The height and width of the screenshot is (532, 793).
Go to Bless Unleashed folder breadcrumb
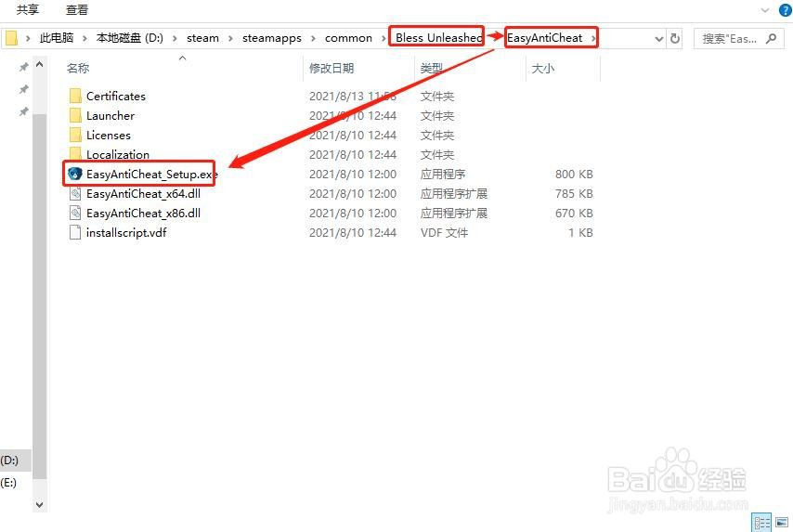(x=438, y=38)
